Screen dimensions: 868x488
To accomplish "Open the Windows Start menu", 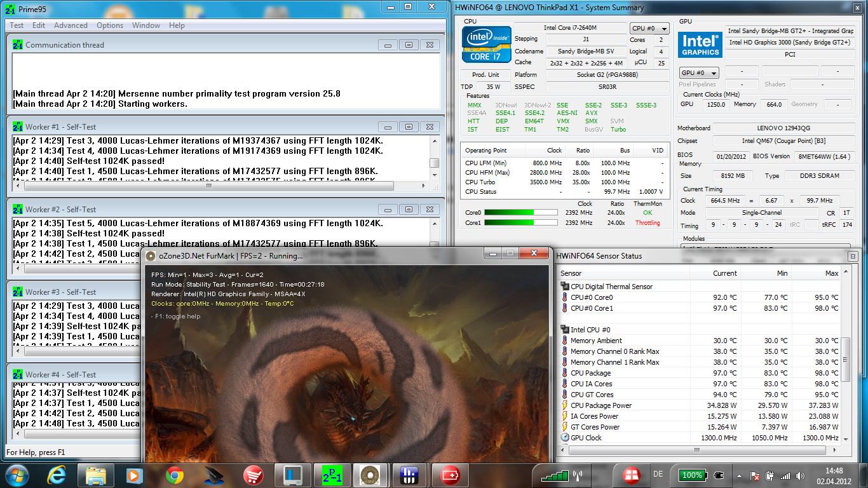I will click(x=17, y=475).
